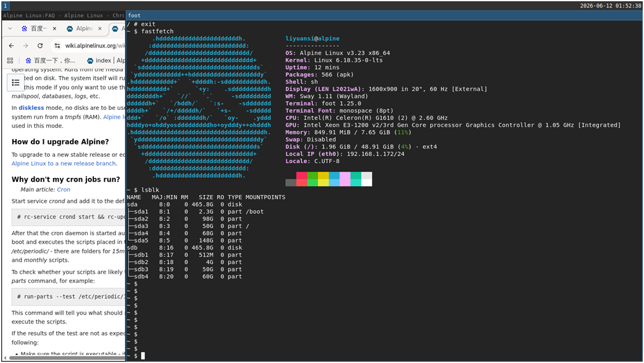Toggle the wiki table of contents button

pyautogui.click(x=15, y=83)
